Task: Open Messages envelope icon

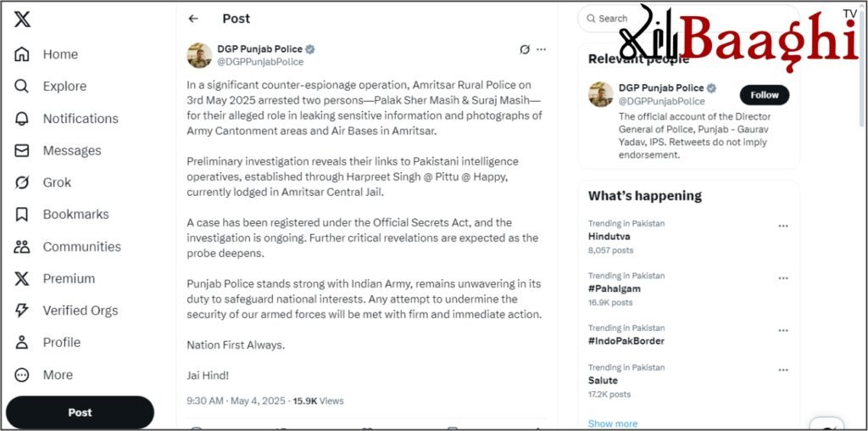Action: click(22, 150)
